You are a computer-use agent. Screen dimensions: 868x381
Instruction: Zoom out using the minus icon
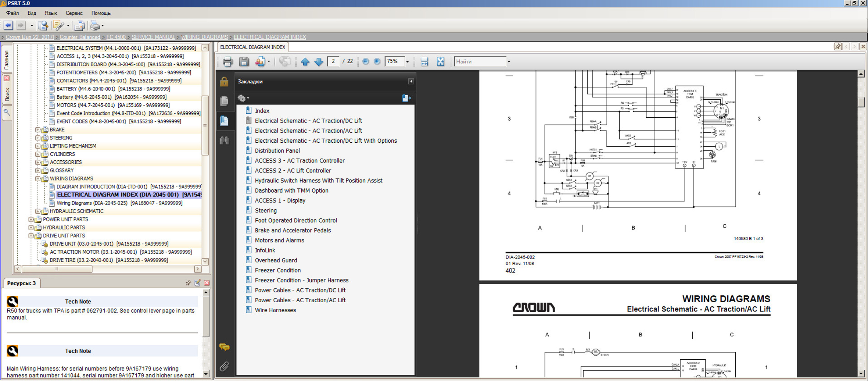[x=365, y=61]
